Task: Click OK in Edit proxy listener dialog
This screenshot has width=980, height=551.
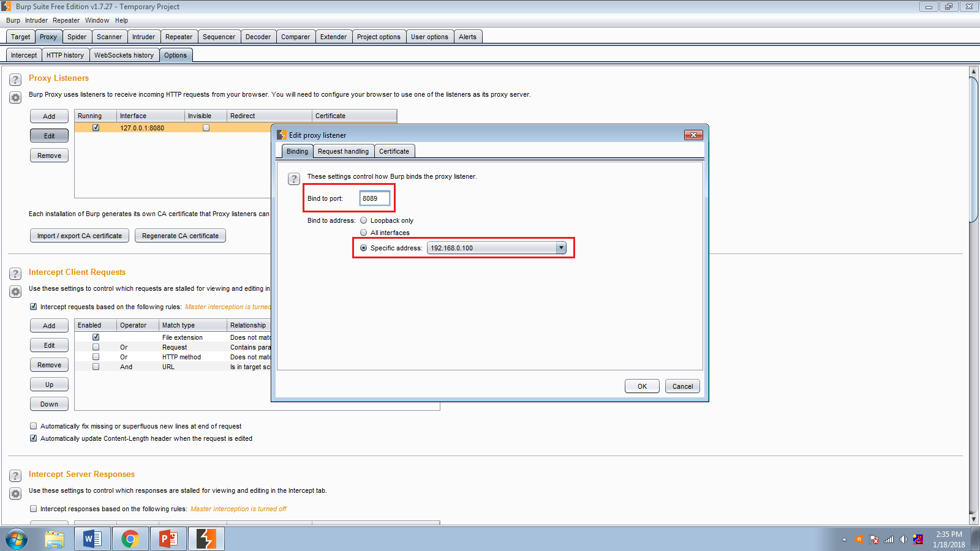Action: (x=642, y=386)
